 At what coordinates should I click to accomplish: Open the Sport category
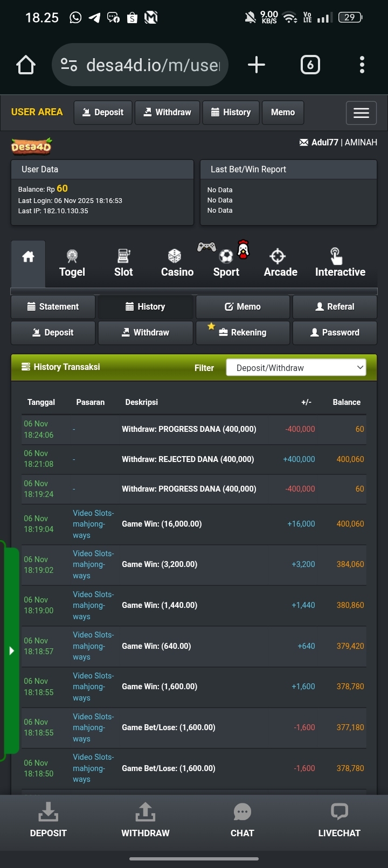226,264
